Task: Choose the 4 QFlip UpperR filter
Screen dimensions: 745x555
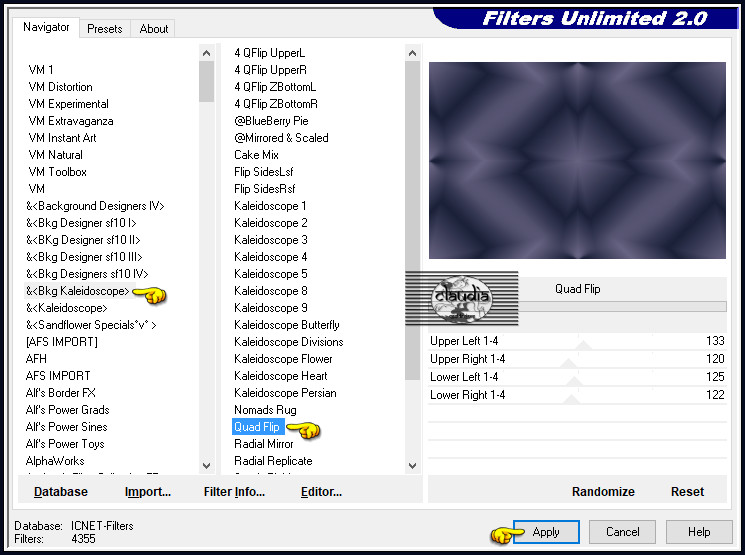Action: pos(270,70)
